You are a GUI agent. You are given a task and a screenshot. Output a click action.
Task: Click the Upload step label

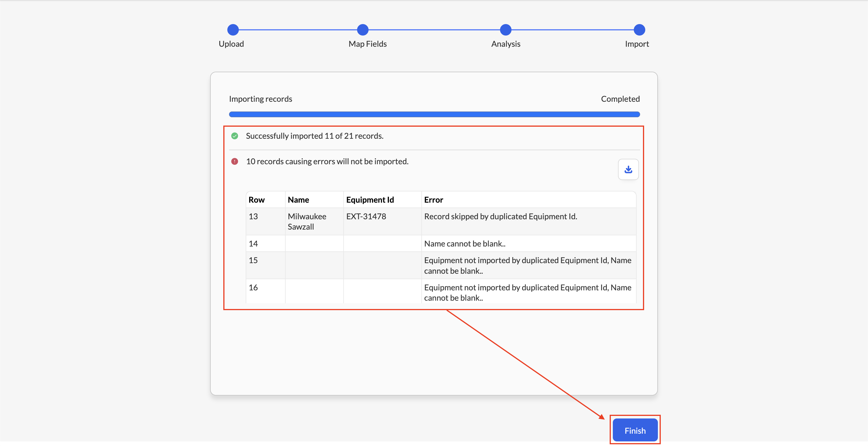coord(231,44)
